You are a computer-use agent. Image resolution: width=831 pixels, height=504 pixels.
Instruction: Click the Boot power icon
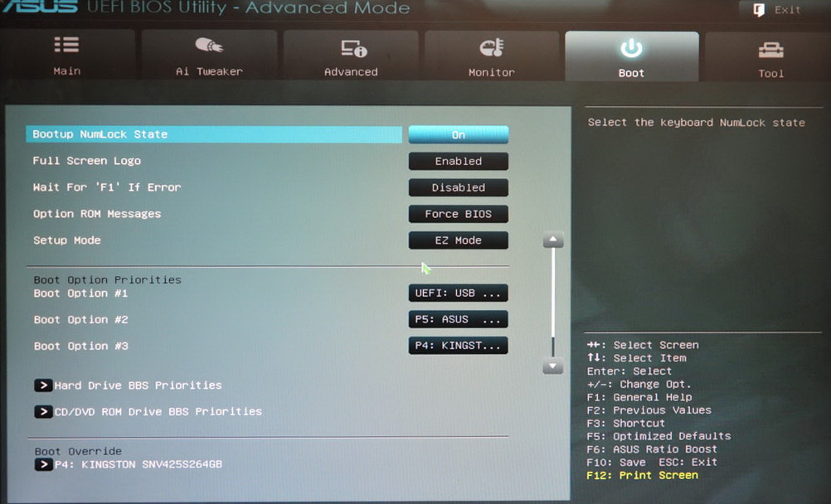pyautogui.click(x=631, y=48)
